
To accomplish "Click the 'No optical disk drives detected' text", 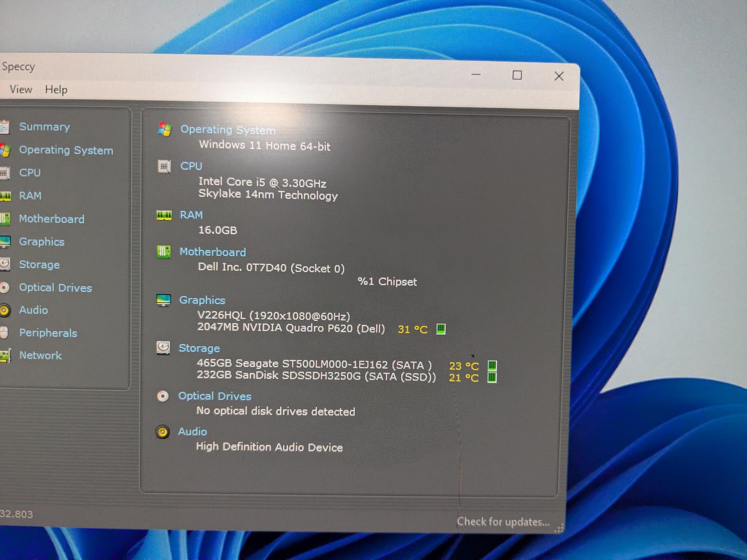I will coord(276,411).
